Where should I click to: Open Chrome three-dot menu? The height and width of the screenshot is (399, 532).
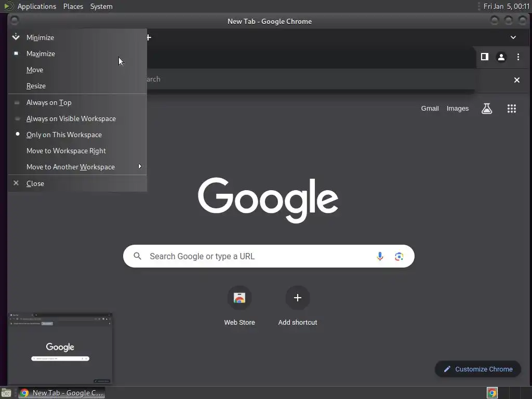pos(518,57)
